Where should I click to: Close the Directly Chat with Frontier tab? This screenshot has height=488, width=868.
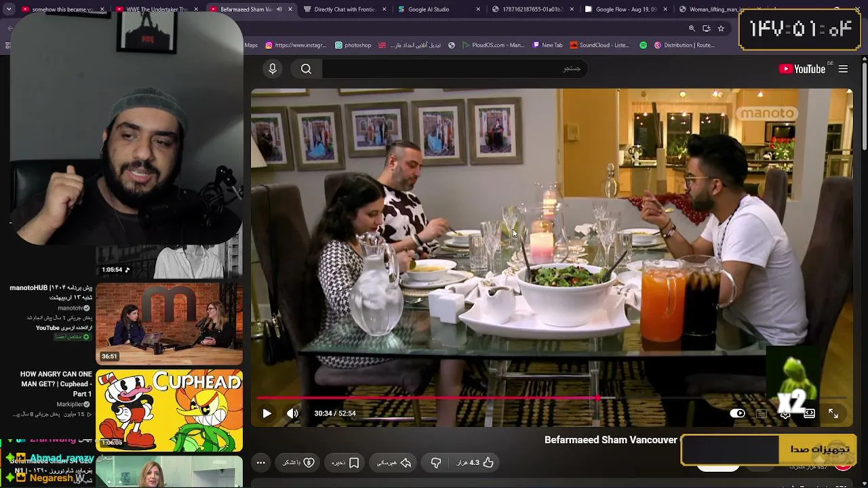click(x=384, y=9)
